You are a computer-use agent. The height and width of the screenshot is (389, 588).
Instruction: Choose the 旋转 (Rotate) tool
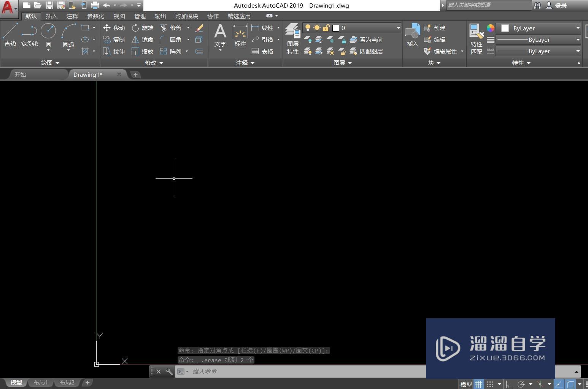point(143,28)
